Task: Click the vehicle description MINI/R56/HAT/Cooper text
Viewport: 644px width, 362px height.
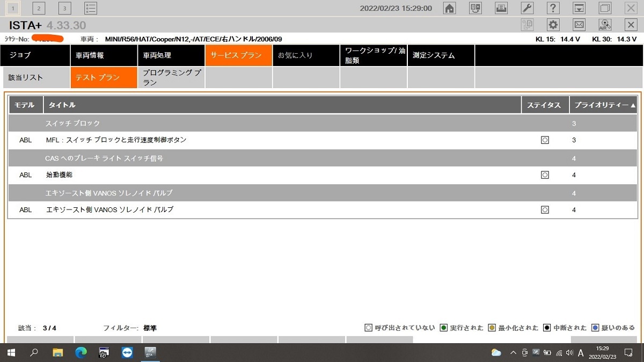Action: click(193, 39)
